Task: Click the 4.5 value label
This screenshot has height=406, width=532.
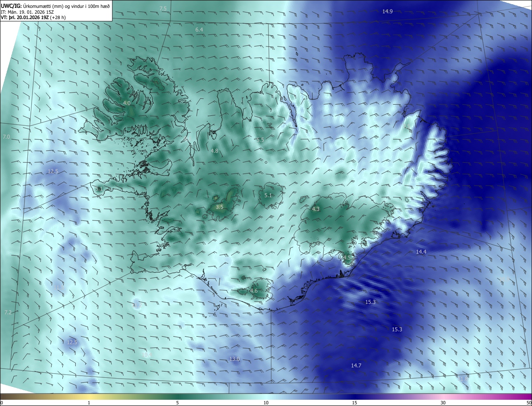Action: click(x=347, y=257)
